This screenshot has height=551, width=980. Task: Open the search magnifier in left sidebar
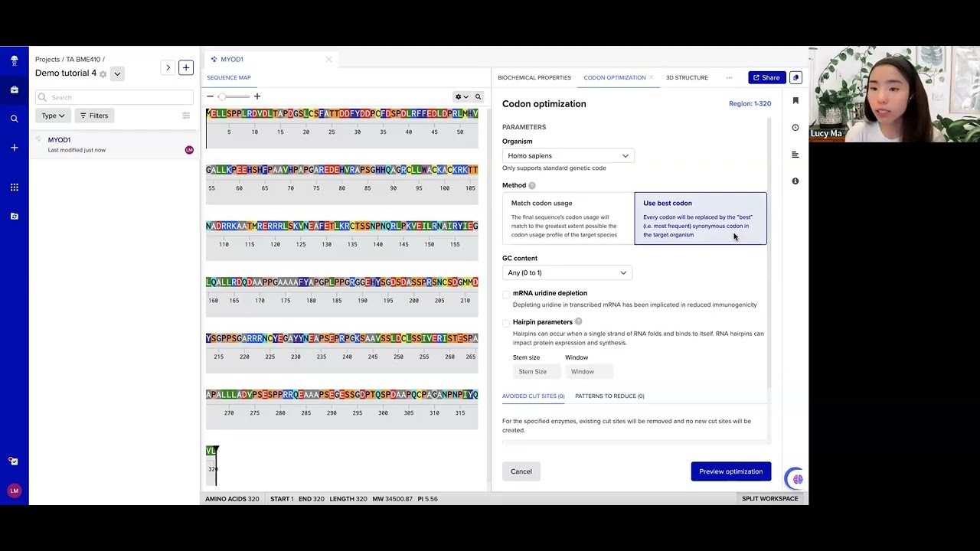coord(14,119)
